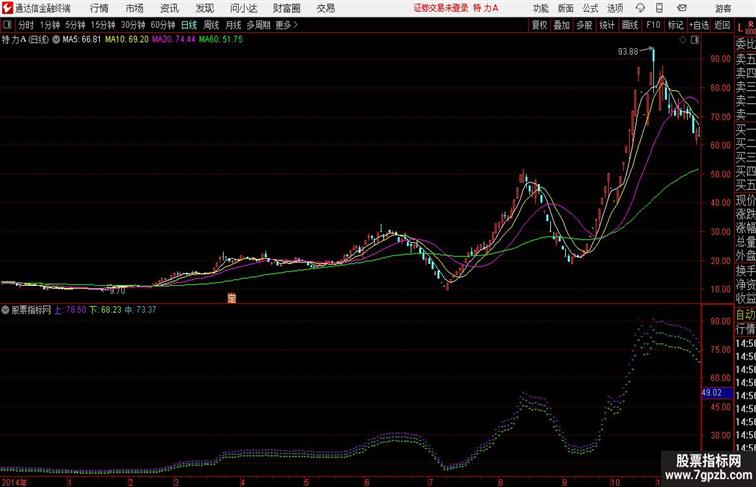Click the MA60: 51.75 label
This screenshot has width=756, height=487.
(x=221, y=40)
